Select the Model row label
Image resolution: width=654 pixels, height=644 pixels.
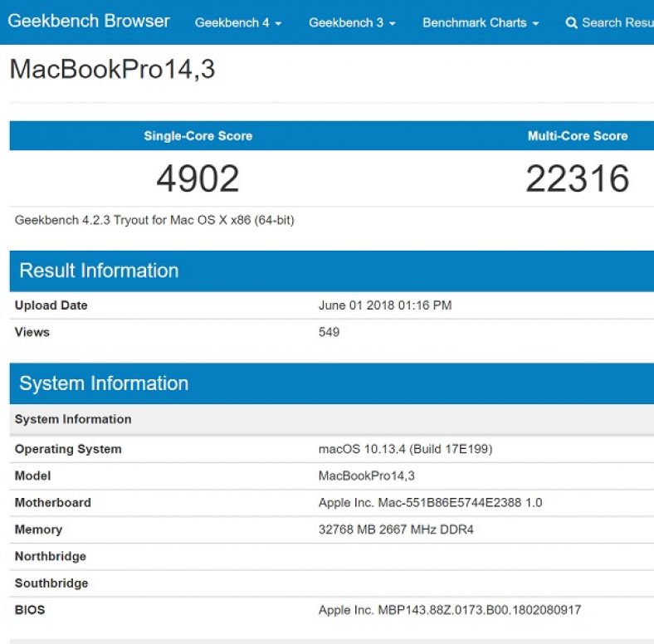32,476
